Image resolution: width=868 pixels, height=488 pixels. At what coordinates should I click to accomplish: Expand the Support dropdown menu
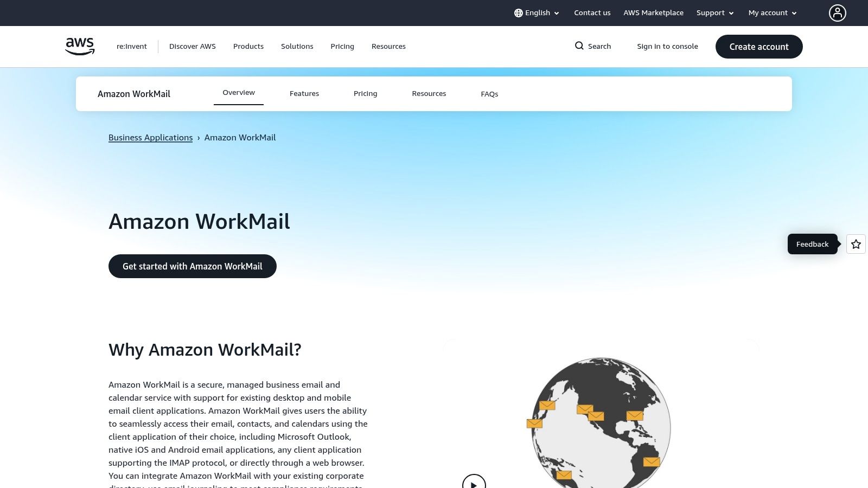coord(714,12)
